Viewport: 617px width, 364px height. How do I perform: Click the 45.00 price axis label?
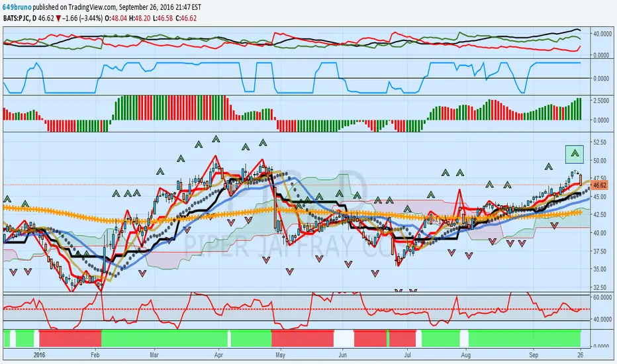pyautogui.click(x=600, y=197)
